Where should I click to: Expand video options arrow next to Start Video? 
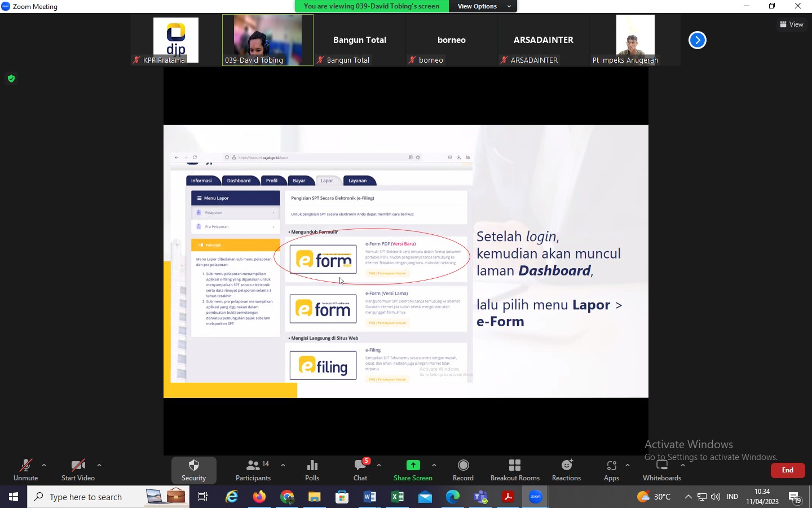pyautogui.click(x=99, y=466)
